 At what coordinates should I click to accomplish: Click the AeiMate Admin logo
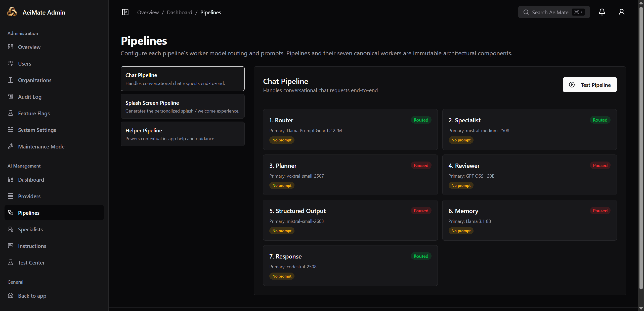coord(12,12)
